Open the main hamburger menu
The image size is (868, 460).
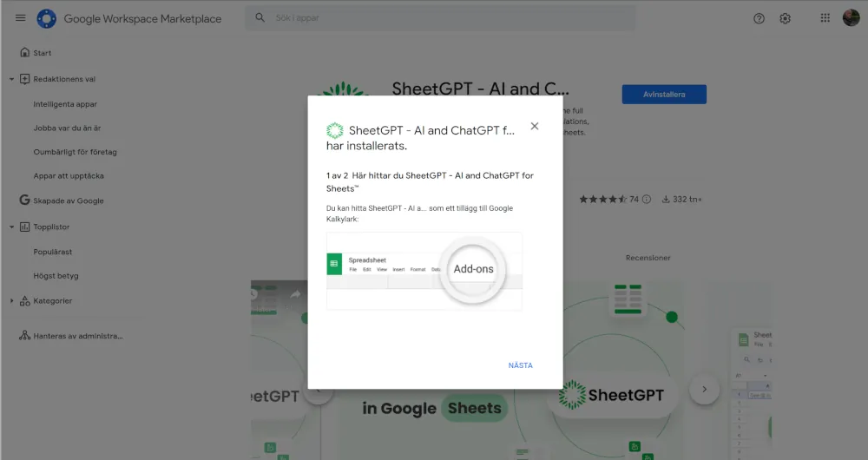(x=21, y=17)
